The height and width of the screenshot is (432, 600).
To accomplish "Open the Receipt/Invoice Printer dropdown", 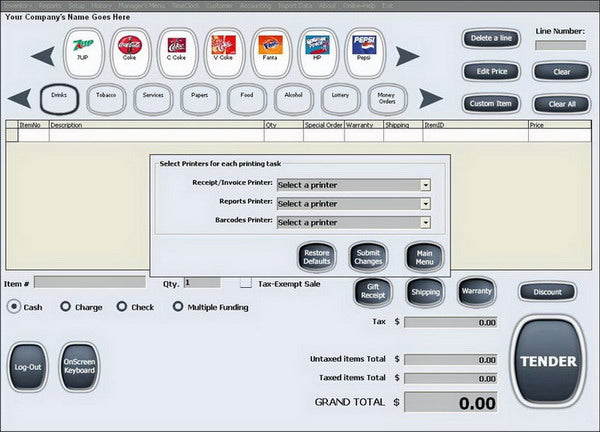I will 354,185.
